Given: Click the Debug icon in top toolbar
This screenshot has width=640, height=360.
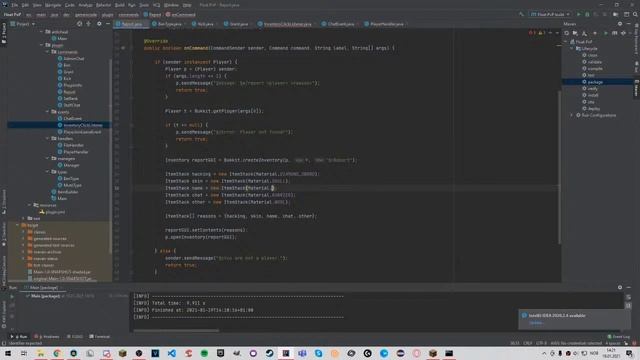Looking at the screenshot, I should (587, 14).
